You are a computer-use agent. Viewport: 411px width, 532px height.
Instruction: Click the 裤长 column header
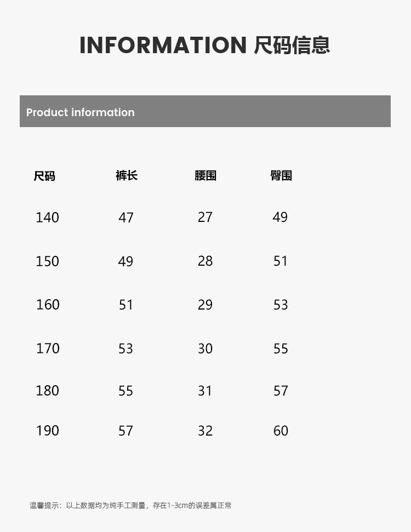click(126, 175)
